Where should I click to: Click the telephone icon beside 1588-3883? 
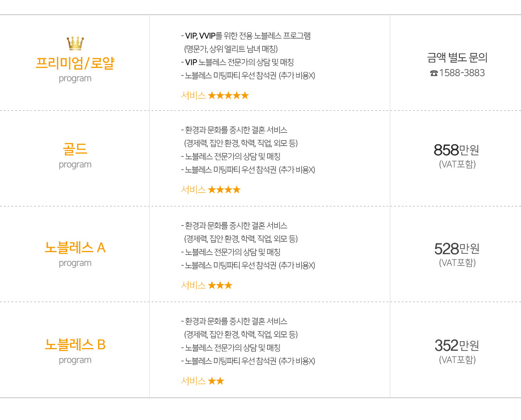(434, 73)
